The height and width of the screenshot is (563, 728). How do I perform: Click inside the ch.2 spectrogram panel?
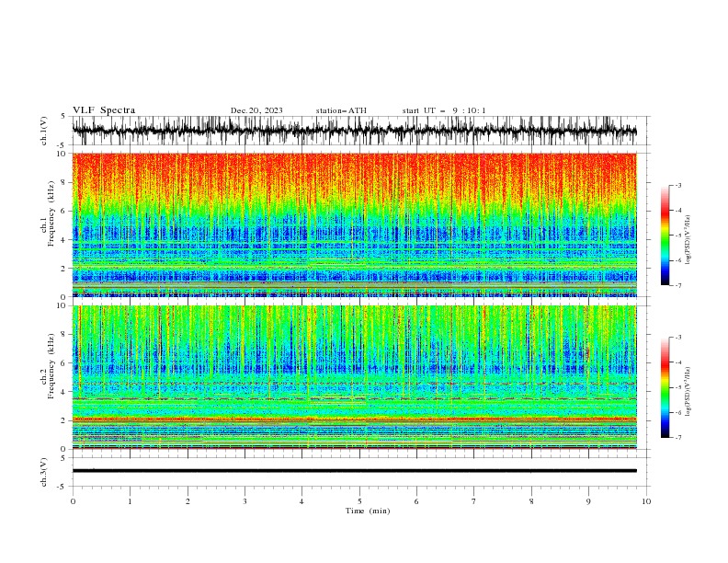pos(354,377)
